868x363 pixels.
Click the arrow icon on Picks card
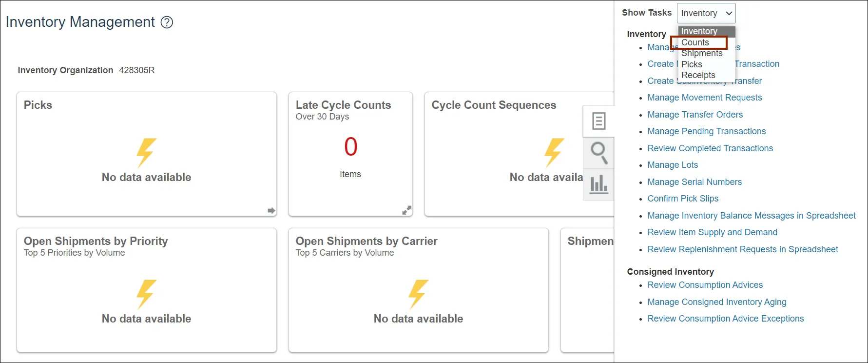pos(271,210)
